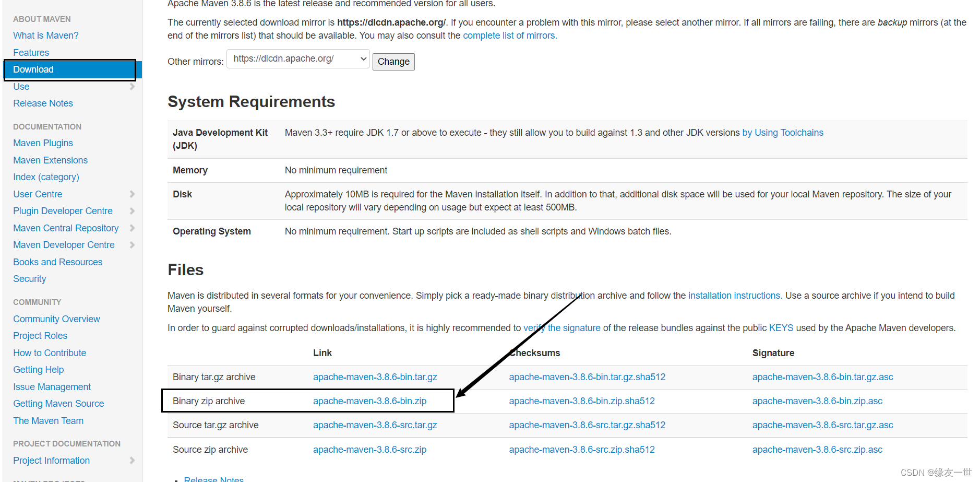Open Project Information item
This screenshot has height=482, width=980.
[51, 461]
